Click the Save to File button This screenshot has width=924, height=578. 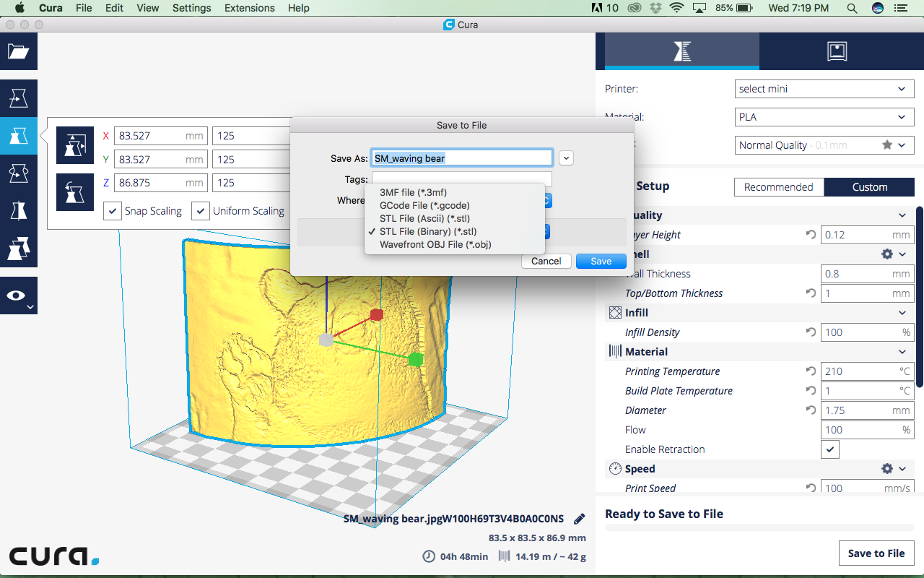click(876, 553)
